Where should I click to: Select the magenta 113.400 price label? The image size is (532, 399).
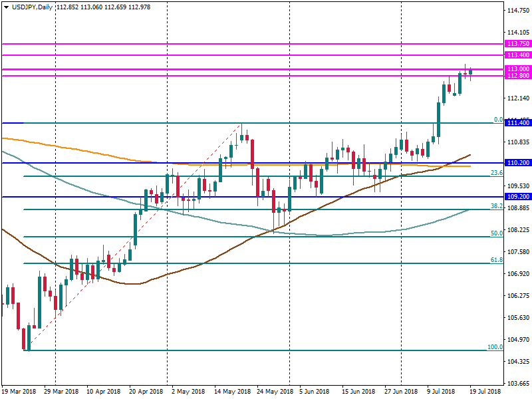pos(517,55)
